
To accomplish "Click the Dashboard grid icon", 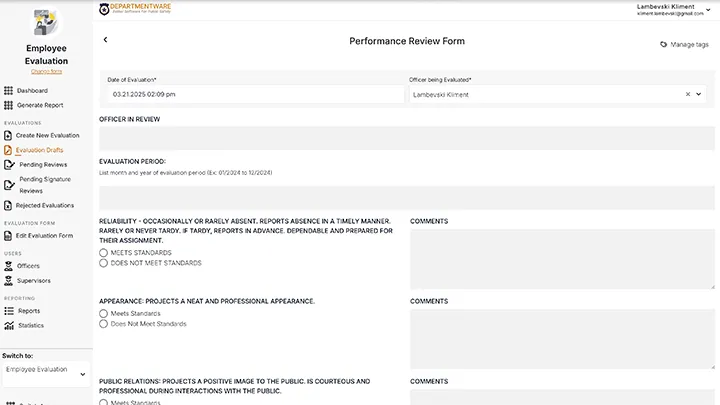I will [x=9, y=91].
